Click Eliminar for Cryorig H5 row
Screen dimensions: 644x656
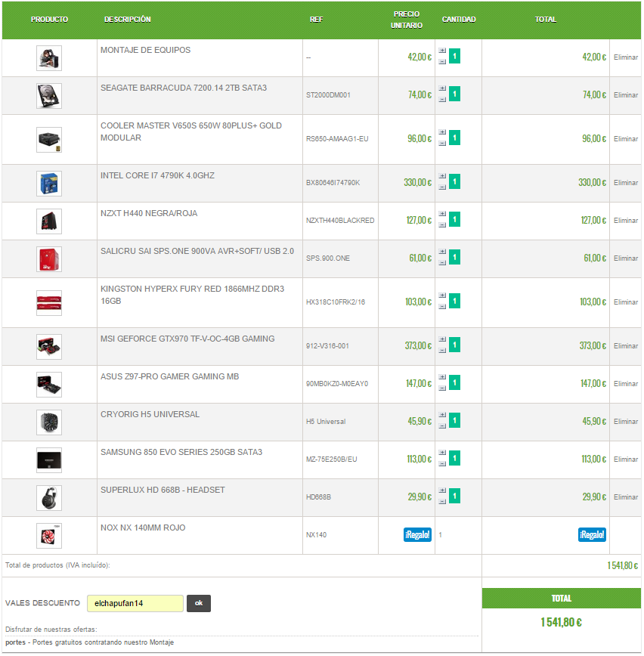pos(626,422)
